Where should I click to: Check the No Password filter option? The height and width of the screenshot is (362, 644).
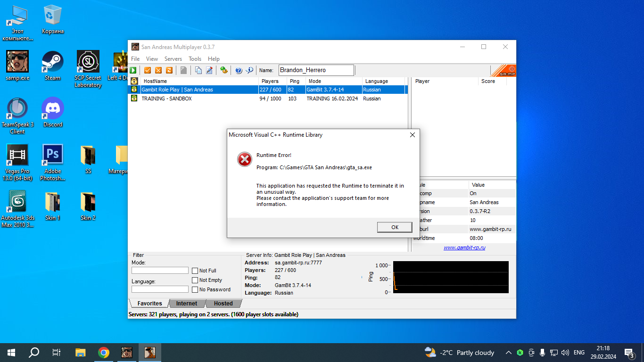[195, 289]
